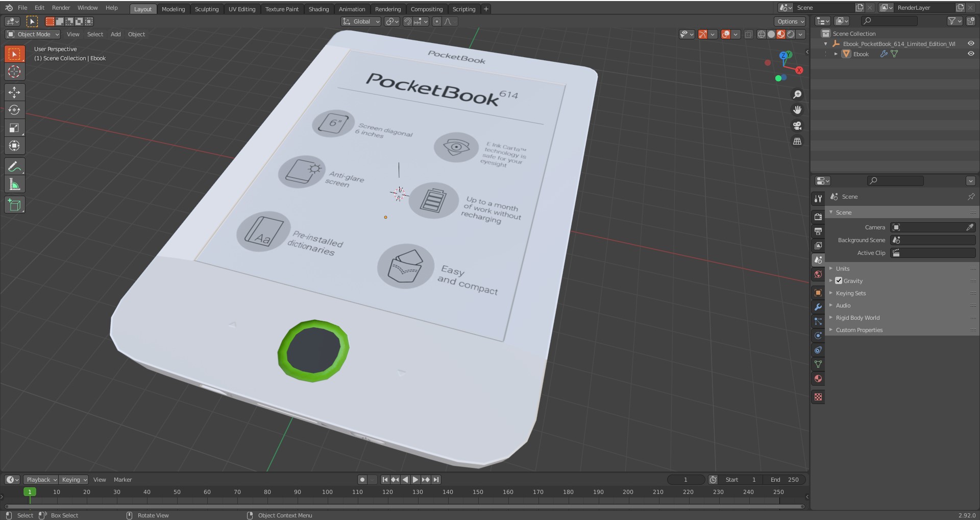Open the Options dropdown

point(790,21)
